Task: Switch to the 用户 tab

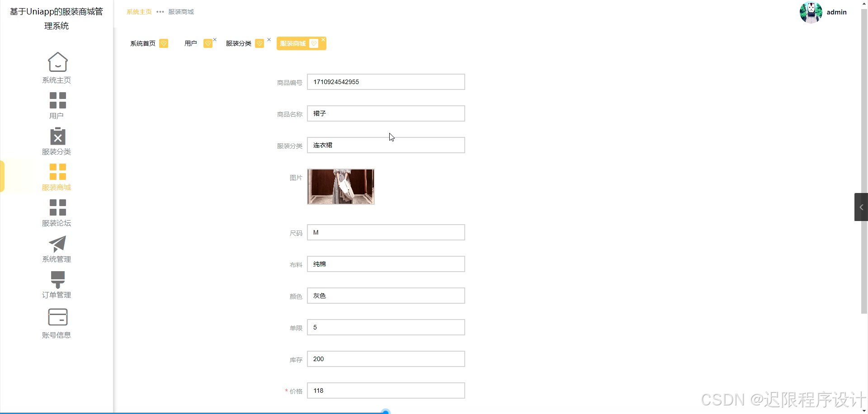Action: (x=190, y=43)
